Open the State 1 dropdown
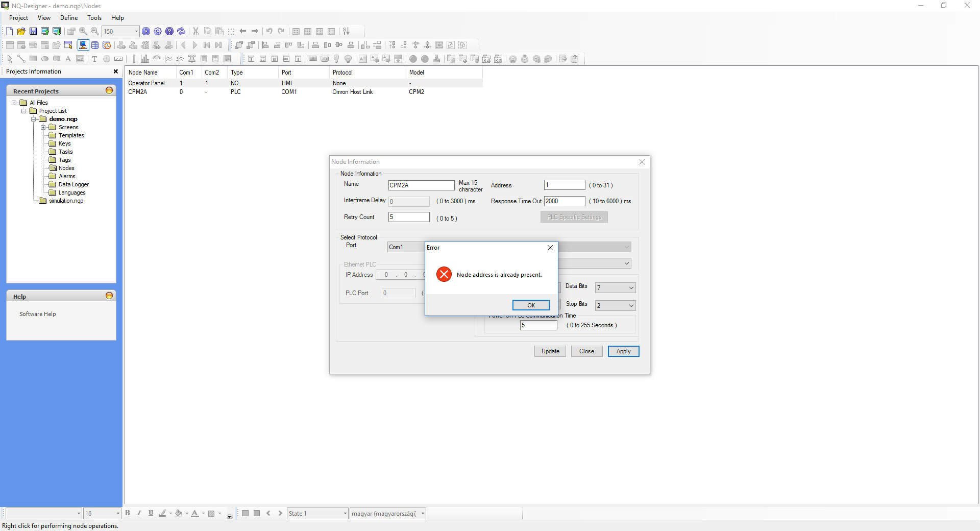Screen dimensions: 980x531 click(346, 514)
